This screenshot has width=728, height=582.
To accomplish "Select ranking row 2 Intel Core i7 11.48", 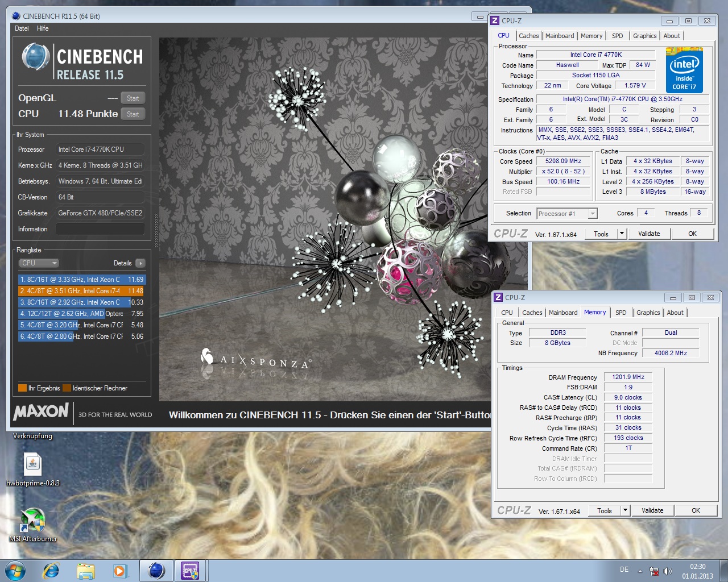I will click(x=82, y=291).
